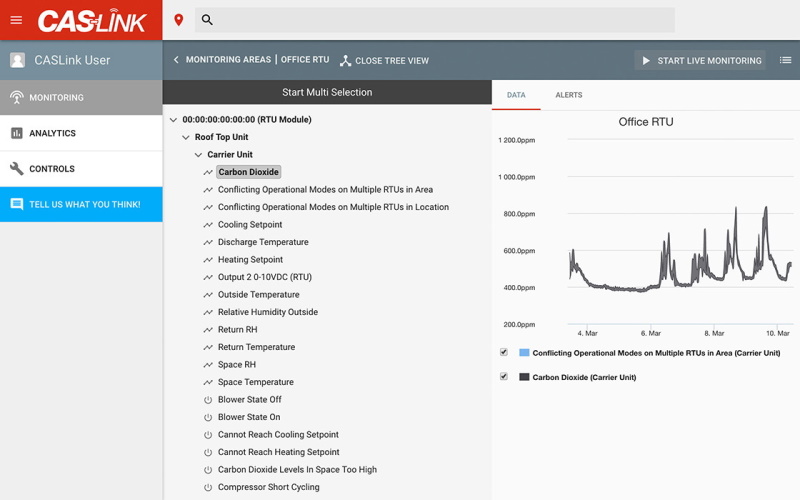The image size is (800, 500).
Task: Open the list menu icon at top right
Action: [785, 60]
